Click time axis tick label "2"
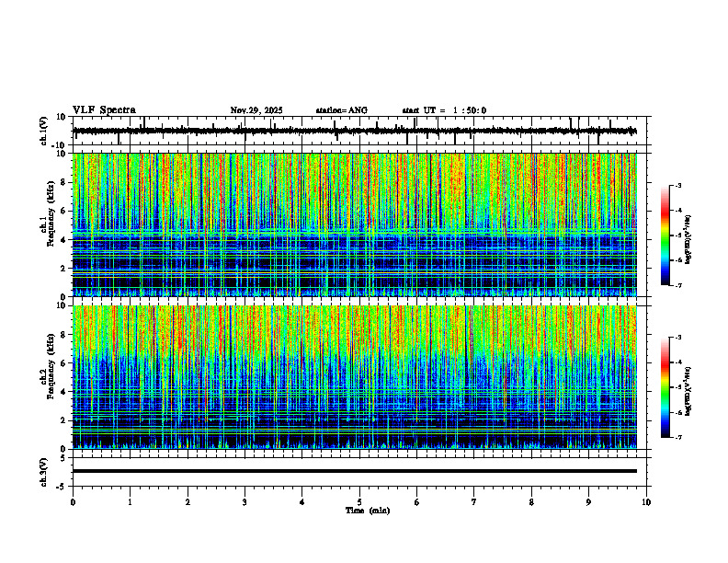 (x=188, y=502)
